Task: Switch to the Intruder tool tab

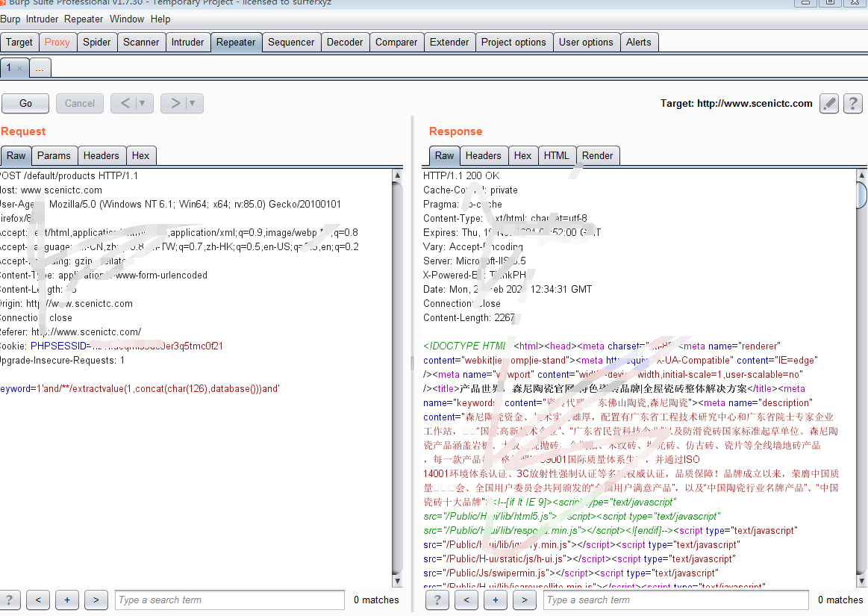Action: click(187, 42)
